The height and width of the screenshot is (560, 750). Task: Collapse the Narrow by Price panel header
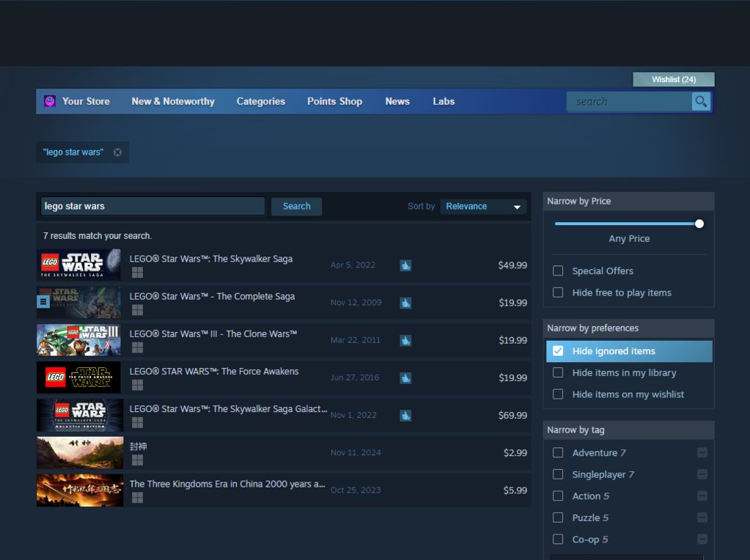coord(628,202)
